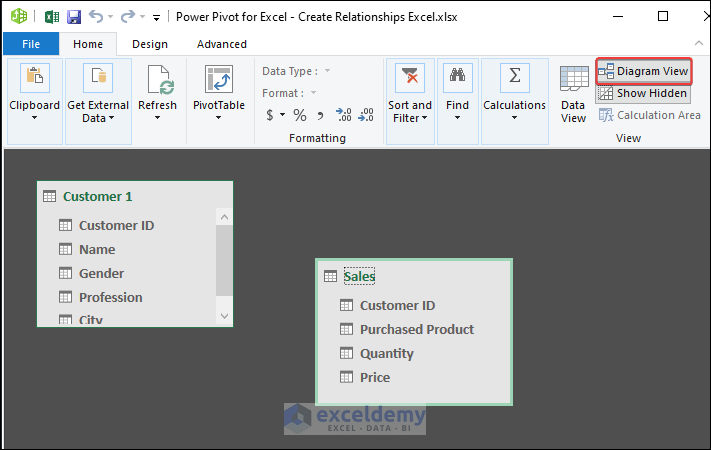The height and width of the screenshot is (450, 711).
Task: Click the Sales table title
Action: [359, 276]
